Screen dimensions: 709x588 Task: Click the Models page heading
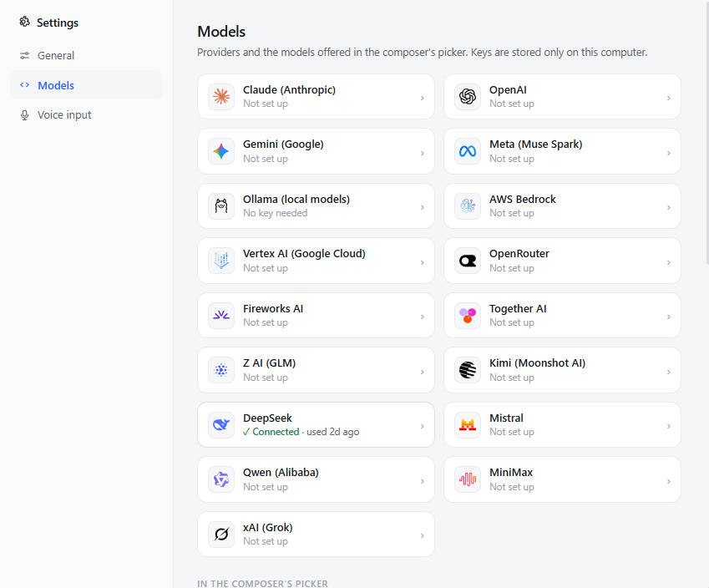point(221,32)
